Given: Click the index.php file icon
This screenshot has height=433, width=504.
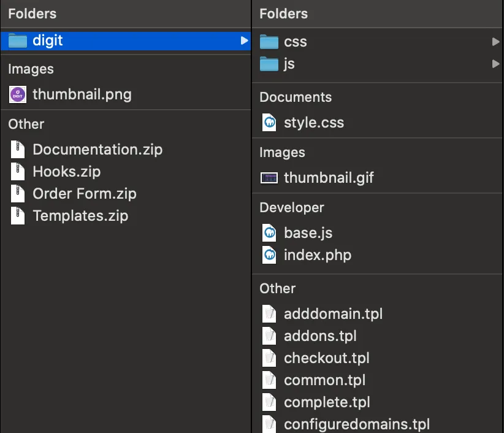Looking at the screenshot, I should pos(269,255).
